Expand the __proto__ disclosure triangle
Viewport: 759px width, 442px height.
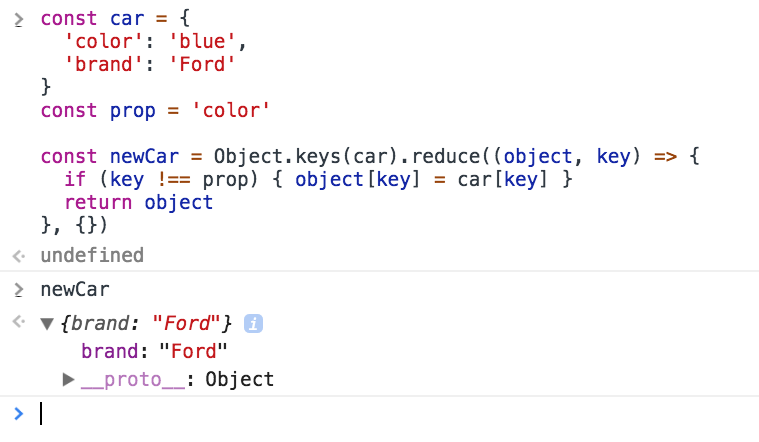(68, 379)
